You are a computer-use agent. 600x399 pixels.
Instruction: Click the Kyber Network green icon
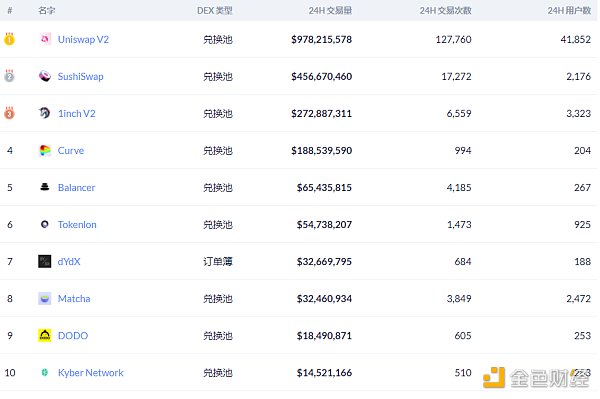pyautogui.click(x=45, y=372)
